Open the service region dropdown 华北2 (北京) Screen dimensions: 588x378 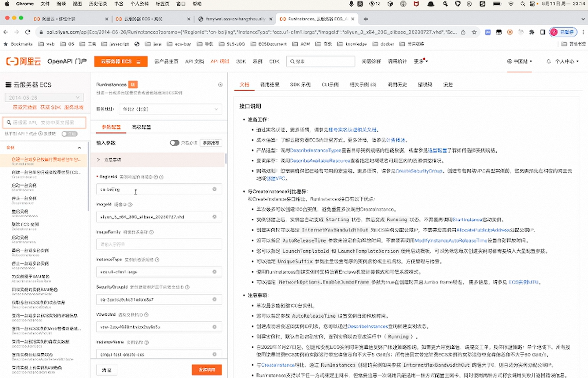click(170, 109)
